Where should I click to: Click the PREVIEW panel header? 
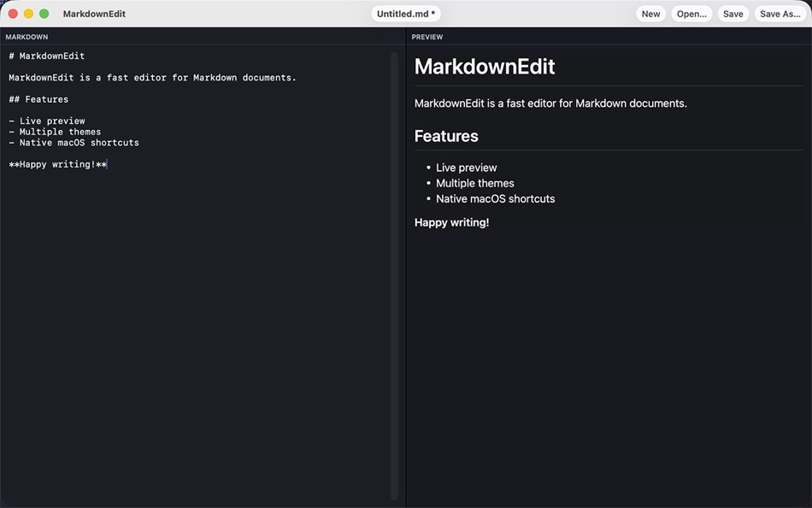(427, 36)
